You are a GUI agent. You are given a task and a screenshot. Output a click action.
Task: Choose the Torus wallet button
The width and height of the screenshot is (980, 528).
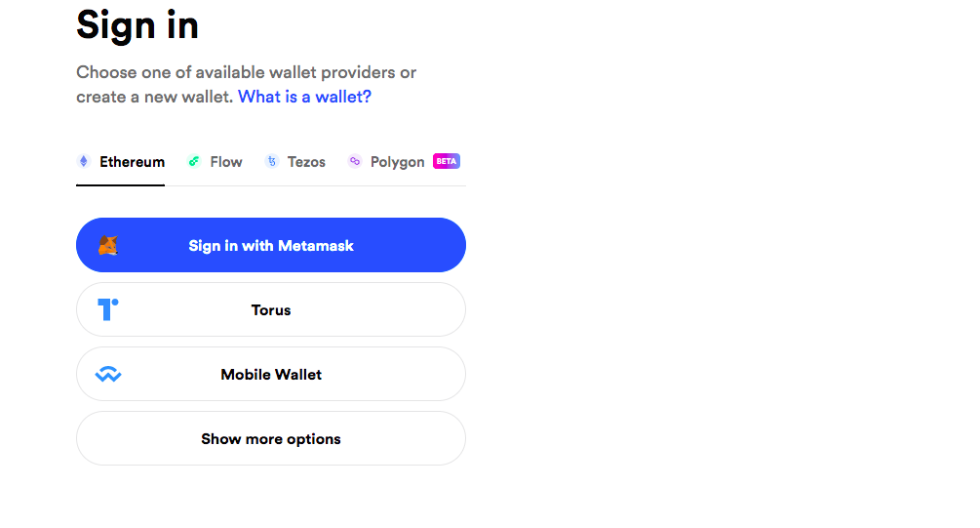point(271,309)
